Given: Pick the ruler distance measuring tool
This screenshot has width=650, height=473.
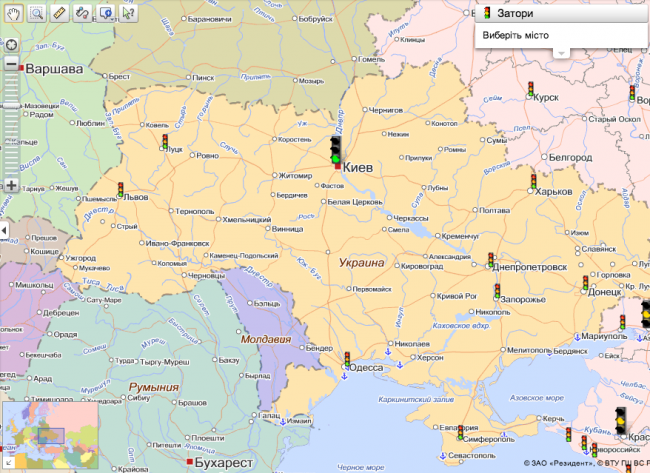Looking at the screenshot, I should 58,12.
